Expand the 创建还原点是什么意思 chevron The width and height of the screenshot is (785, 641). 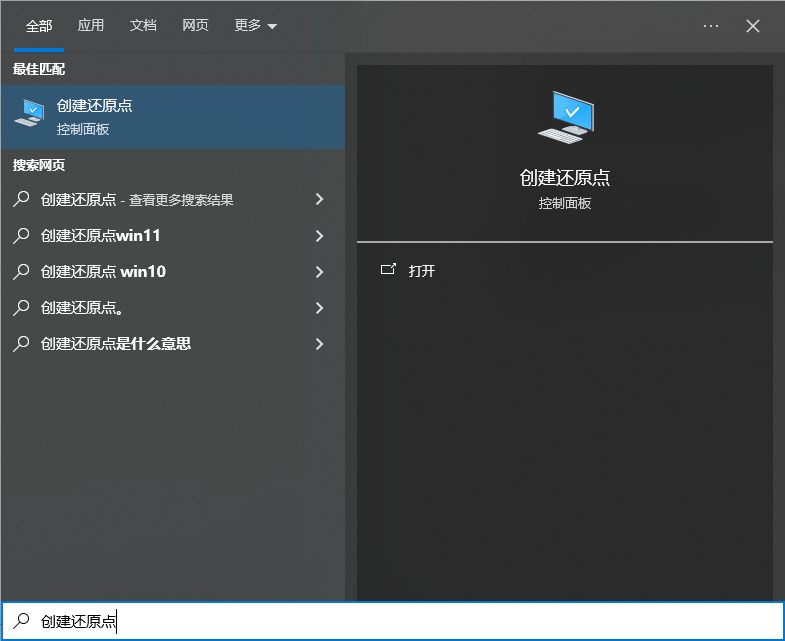pos(319,344)
